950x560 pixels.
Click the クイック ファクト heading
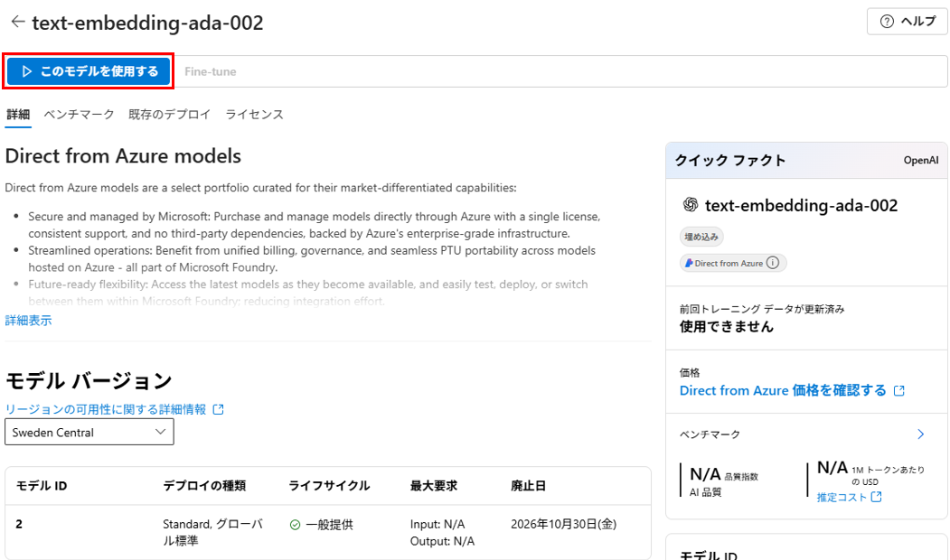(730, 161)
